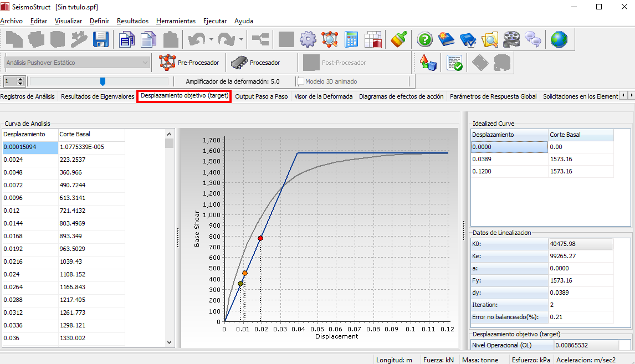Switch to the Visor de la Deformada tab

coord(323,96)
